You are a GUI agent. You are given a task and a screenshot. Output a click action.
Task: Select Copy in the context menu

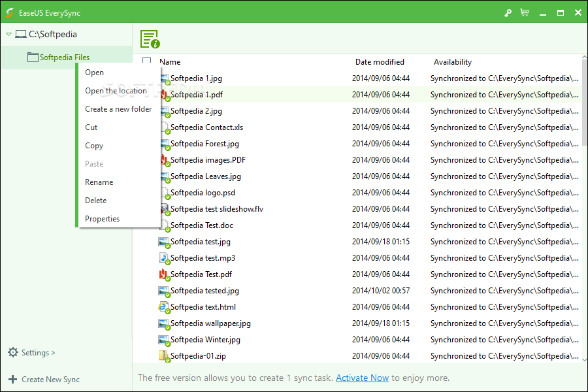point(94,146)
